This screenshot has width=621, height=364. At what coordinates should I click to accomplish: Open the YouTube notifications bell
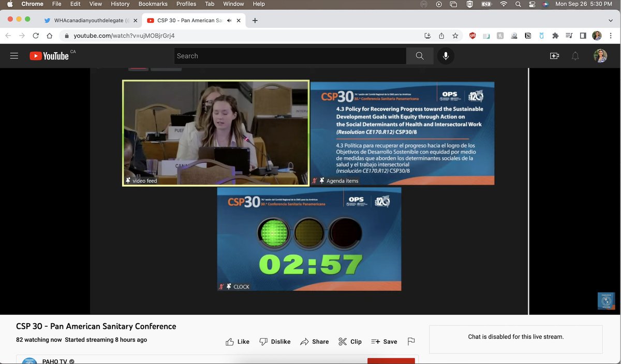pos(575,56)
